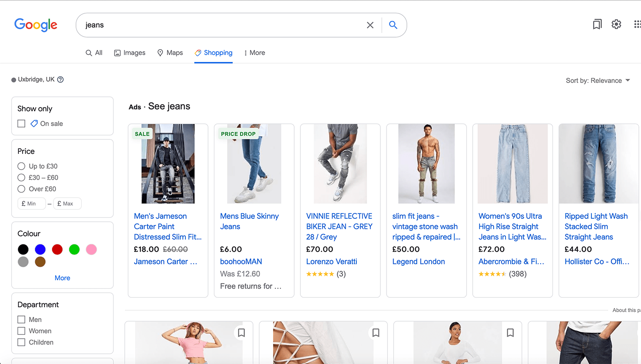Open the settings gear icon

click(616, 24)
